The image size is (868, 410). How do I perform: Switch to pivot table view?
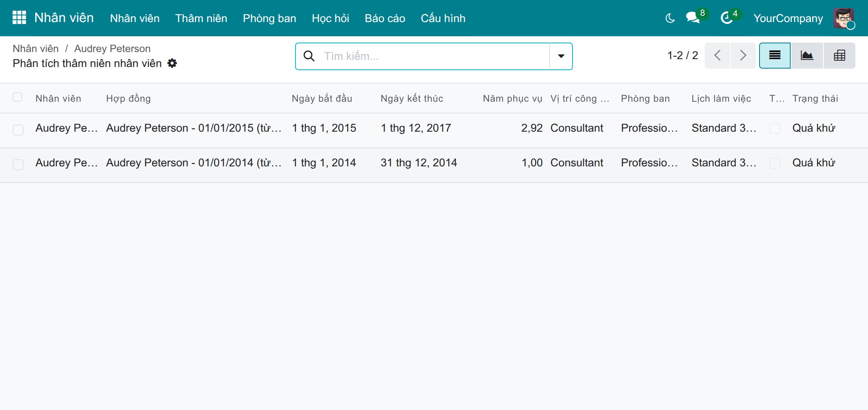839,56
